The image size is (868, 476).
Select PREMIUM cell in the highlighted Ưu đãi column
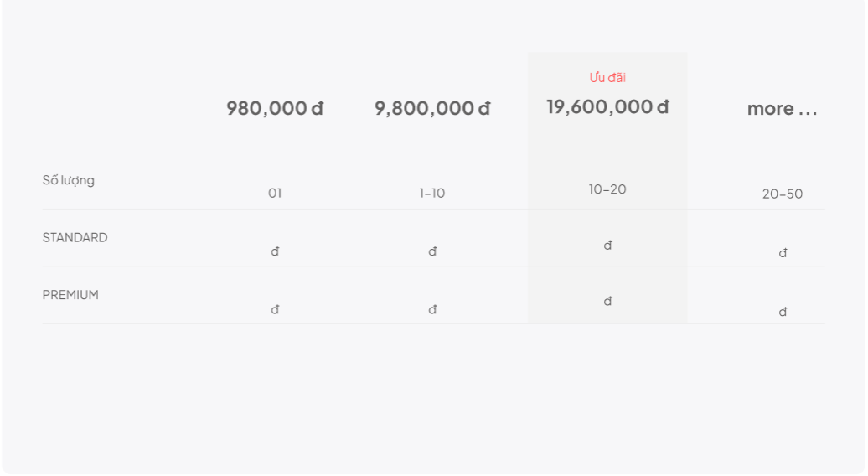click(x=607, y=302)
